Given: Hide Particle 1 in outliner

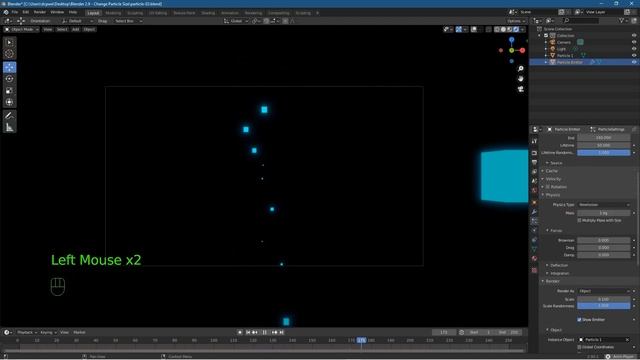Looking at the screenshot, I should point(634,56).
